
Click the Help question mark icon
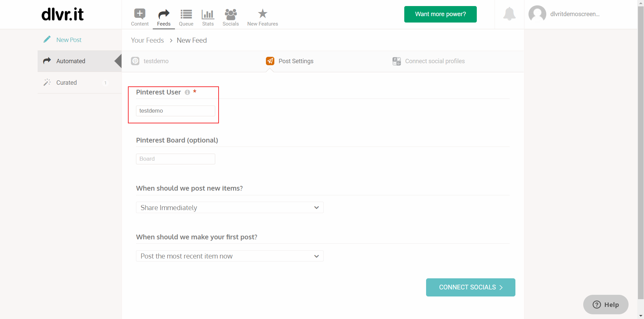click(x=597, y=305)
